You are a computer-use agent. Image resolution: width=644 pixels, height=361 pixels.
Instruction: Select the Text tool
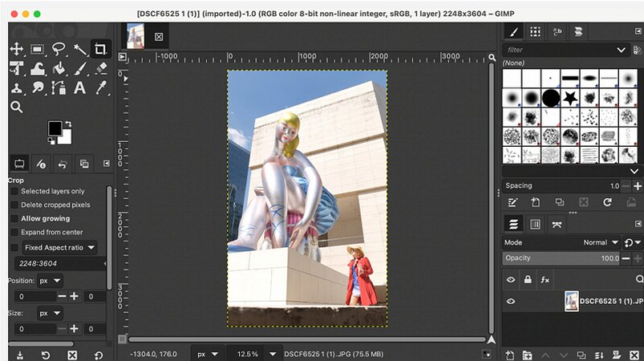[x=79, y=87]
